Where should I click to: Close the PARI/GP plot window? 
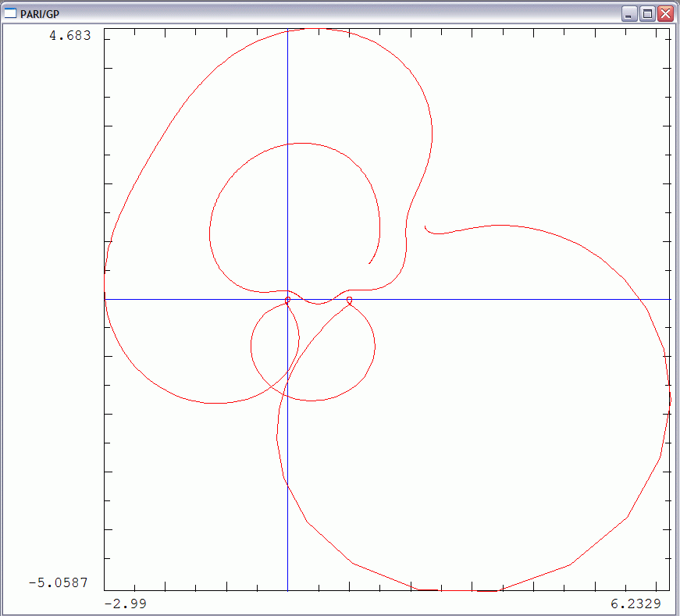tap(665, 14)
